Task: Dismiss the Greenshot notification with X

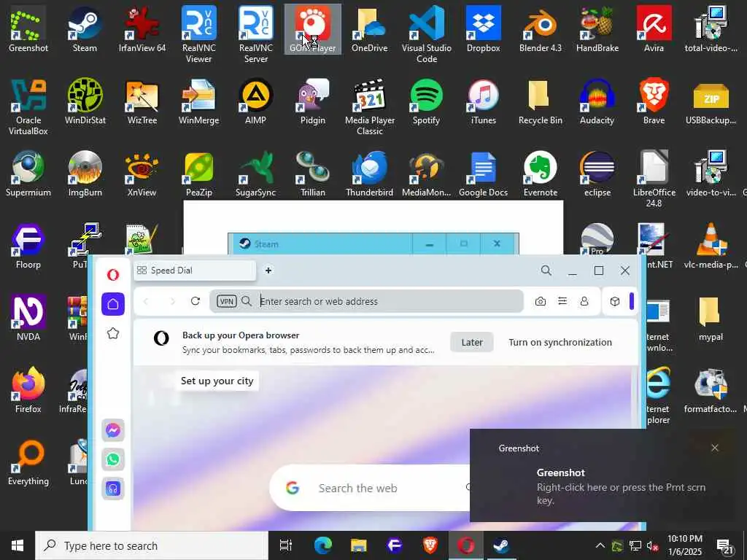Action: 715,448
